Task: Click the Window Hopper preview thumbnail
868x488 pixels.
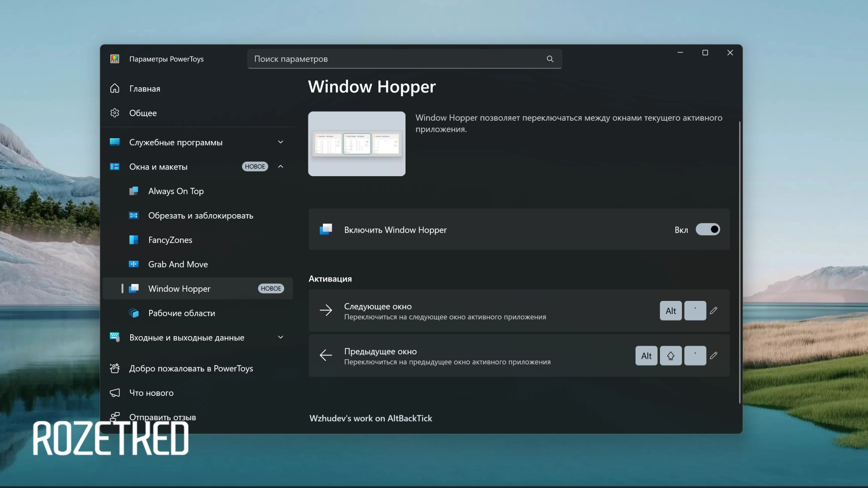Action: point(357,144)
